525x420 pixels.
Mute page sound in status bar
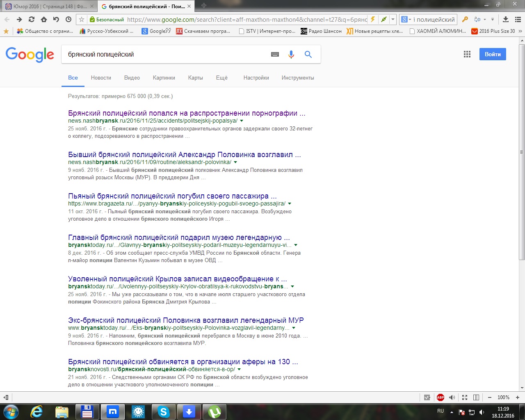pyautogui.click(x=452, y=397)
